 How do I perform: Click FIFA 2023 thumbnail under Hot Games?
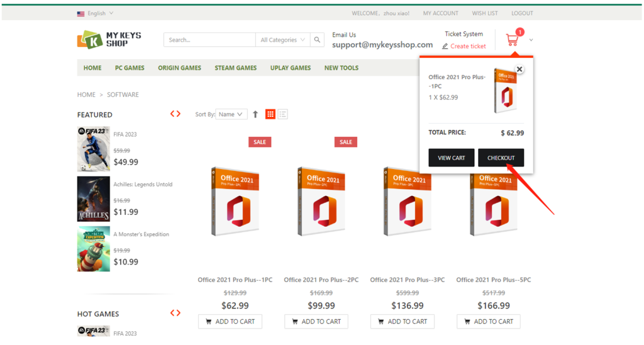coord(93,331)
